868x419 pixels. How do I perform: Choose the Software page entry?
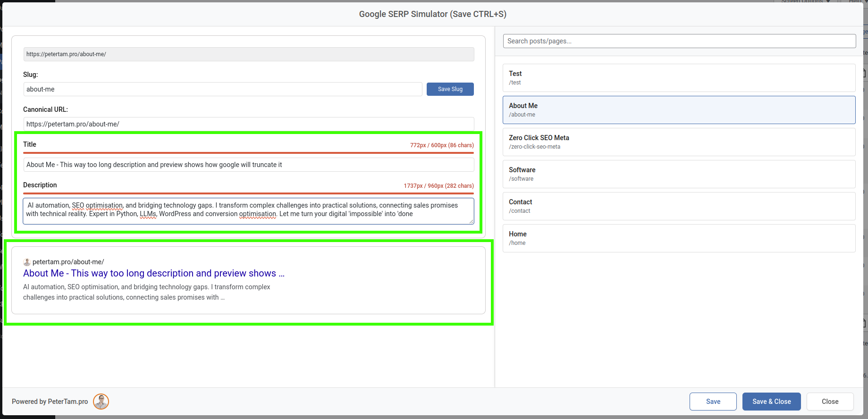(x=679, y=174)
